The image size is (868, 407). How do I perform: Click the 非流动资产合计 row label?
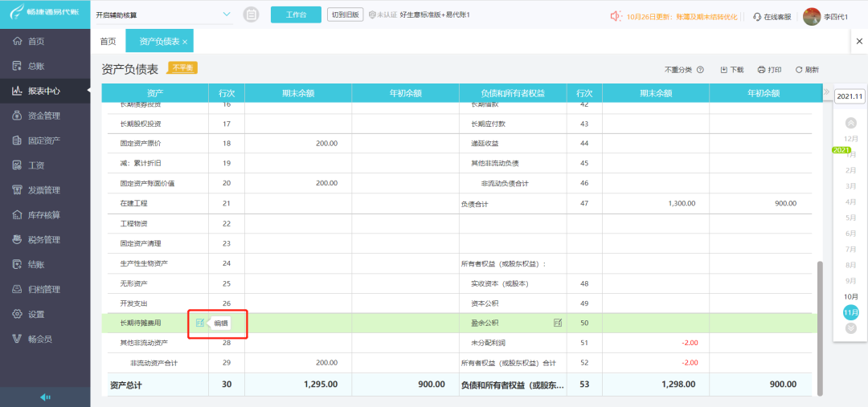[x=154, y=363]
